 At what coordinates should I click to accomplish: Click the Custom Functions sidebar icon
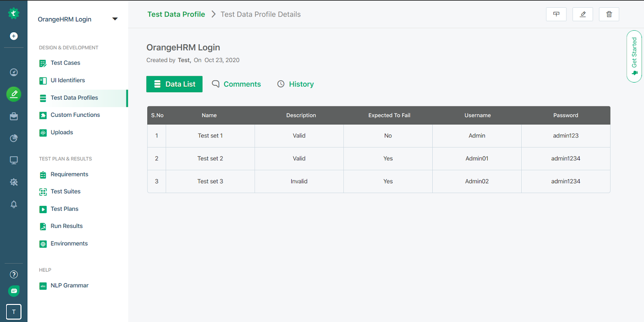43,115
